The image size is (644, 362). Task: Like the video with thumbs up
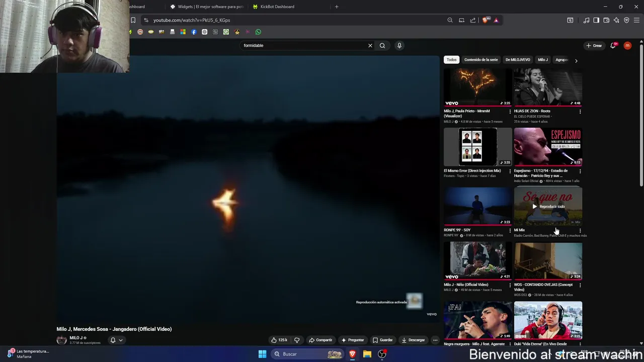click(x=279, y=340)
